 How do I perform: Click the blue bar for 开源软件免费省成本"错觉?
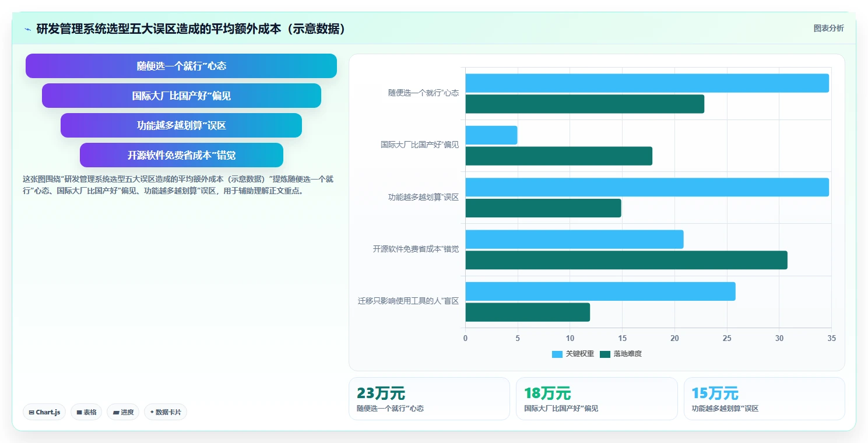pos(574,239)
